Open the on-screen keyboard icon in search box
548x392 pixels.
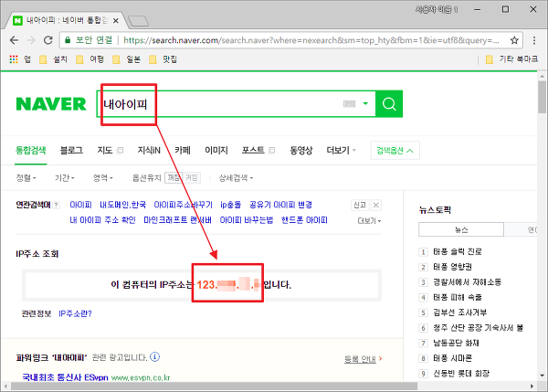click(x=349, y=104)
